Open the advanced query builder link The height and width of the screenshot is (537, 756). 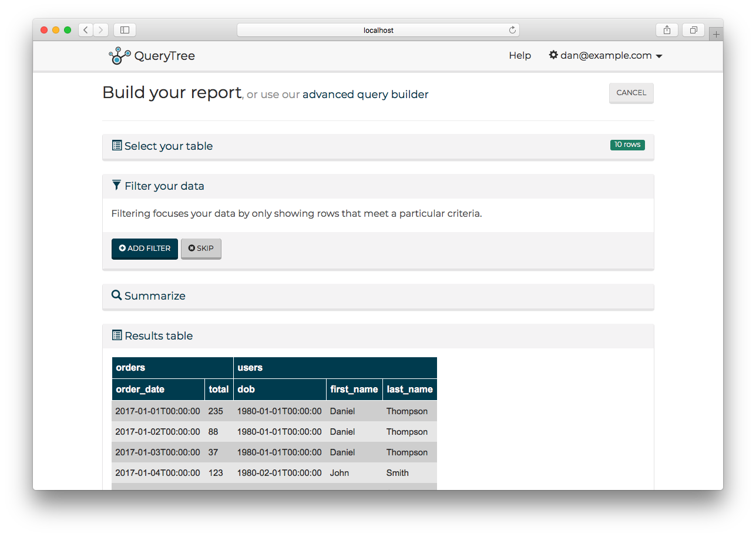[365, 94]
